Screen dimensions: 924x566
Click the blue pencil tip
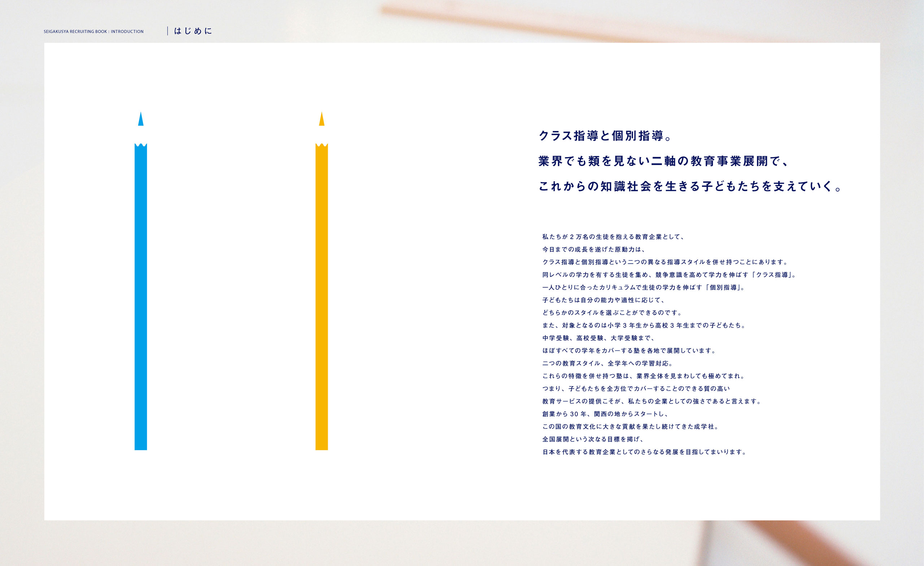point(141,120)
